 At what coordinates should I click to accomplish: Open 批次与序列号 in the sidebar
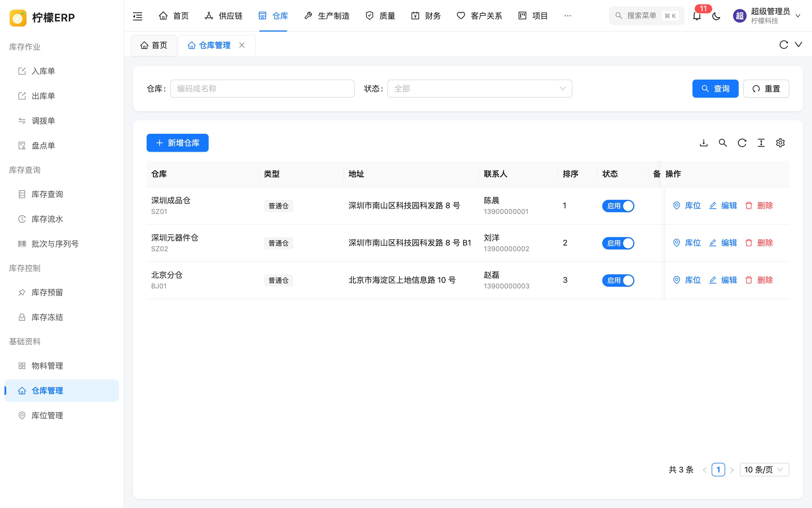tap(62, 244)
